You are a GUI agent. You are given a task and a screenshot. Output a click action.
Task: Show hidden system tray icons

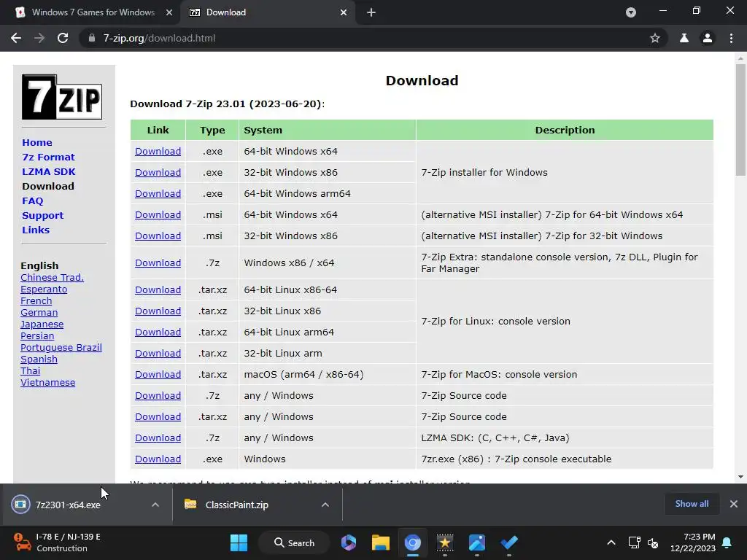[x=611, y=542]
